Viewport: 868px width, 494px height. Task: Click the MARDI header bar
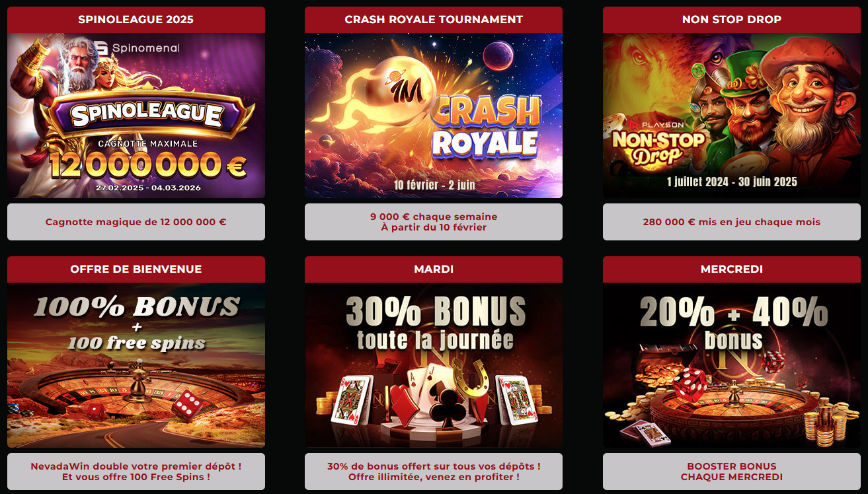(x=434, y=269)
